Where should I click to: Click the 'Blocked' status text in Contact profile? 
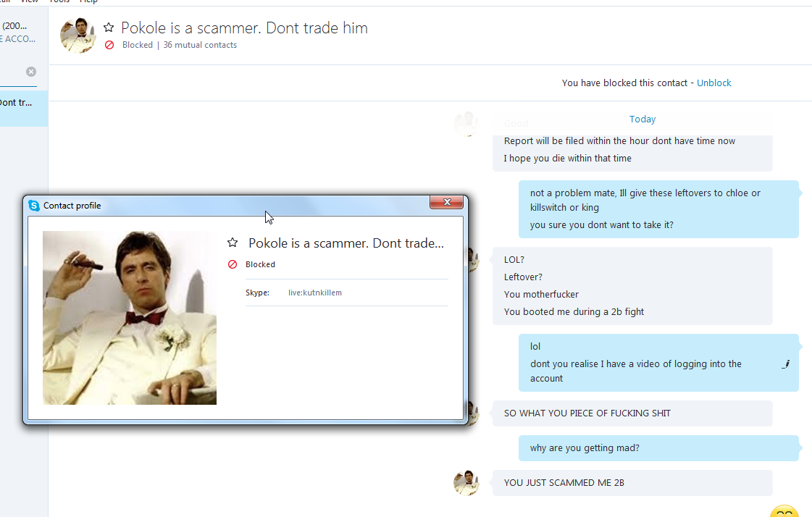260,264
